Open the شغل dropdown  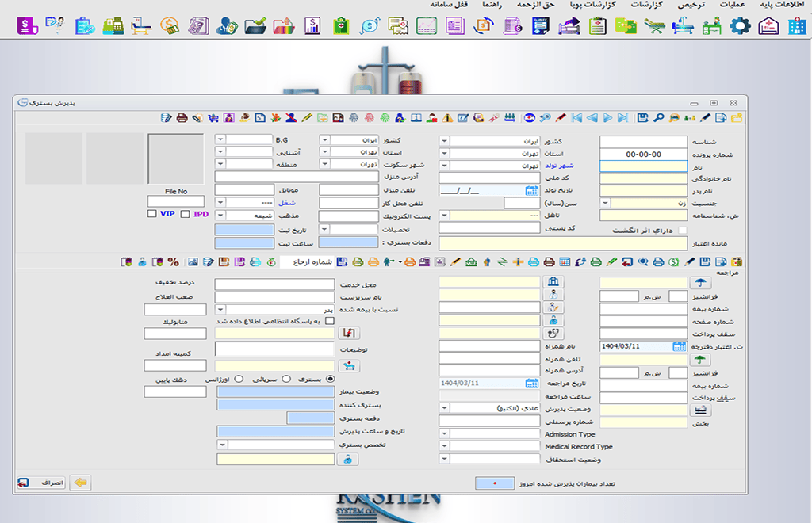[x=220, y=202]
